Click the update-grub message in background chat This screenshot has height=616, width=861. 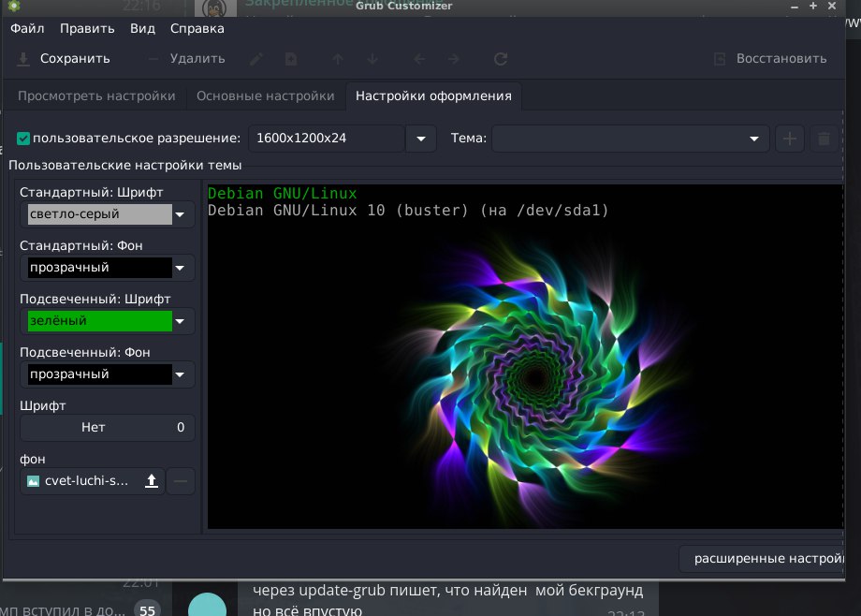tap(447, 599)
